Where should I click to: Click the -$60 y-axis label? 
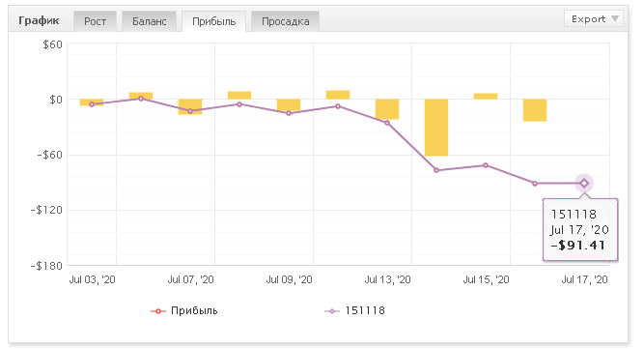49,155
